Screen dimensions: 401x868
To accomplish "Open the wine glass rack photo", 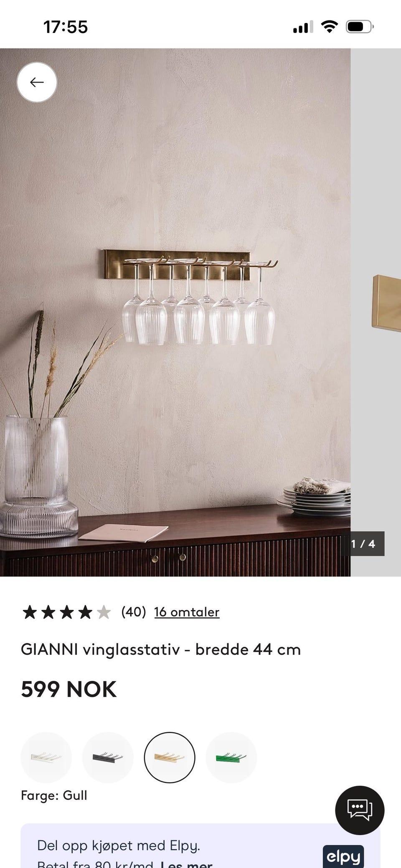I will 175,312.
